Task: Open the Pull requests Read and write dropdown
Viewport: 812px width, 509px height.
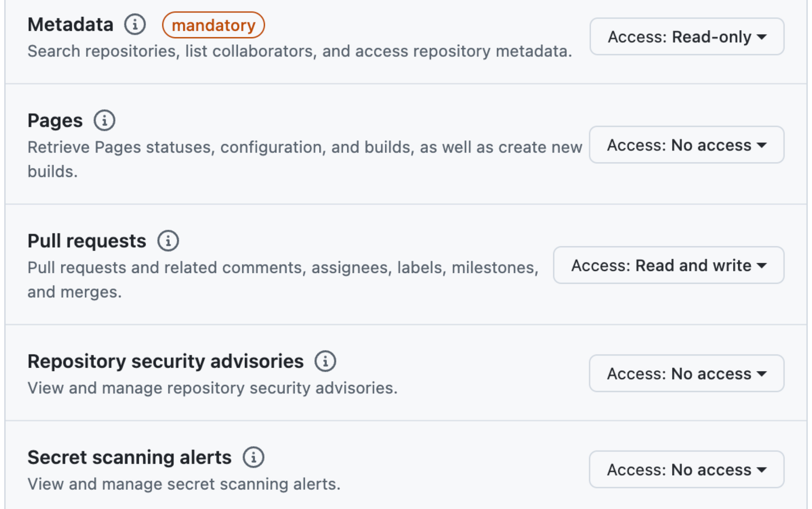Action: (x=668, y=265)
